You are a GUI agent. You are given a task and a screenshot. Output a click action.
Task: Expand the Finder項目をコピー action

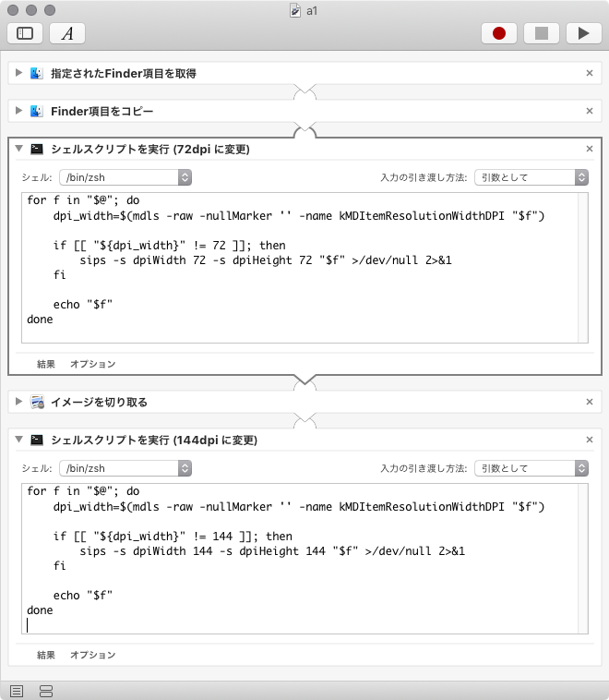pos(18,111)
